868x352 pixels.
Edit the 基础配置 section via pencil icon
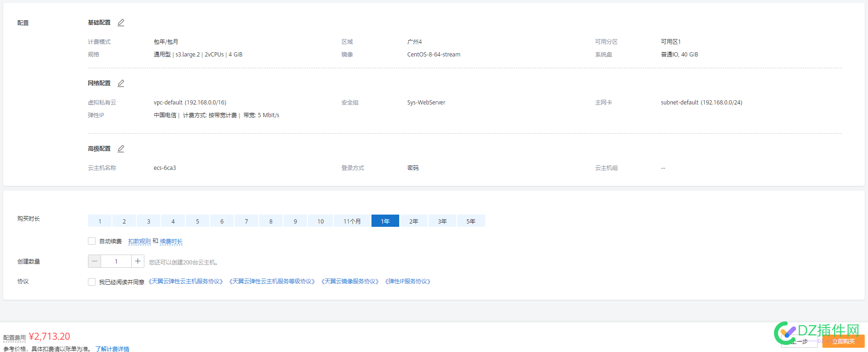point(121,23)
